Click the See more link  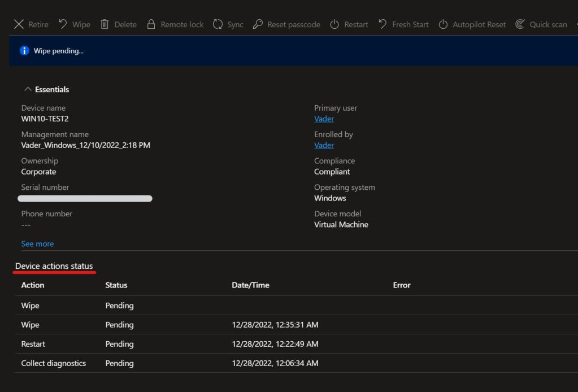tap(37, 244)
